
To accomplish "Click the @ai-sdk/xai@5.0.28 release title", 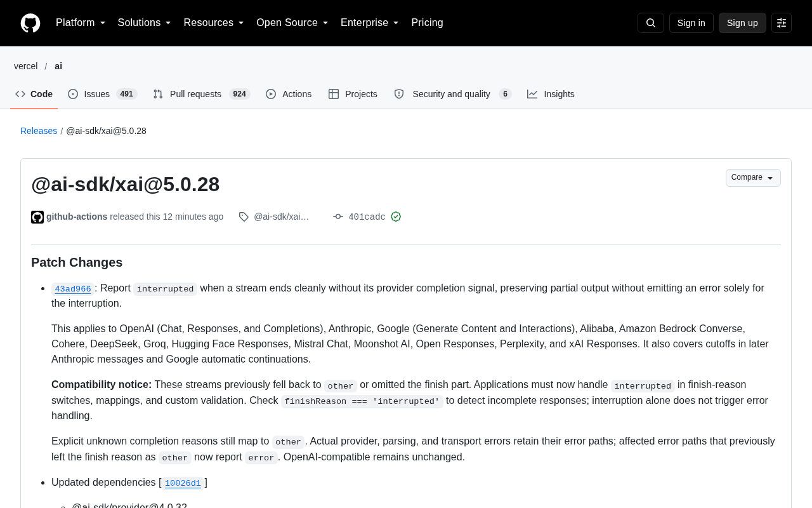I will (x=125, y=184).
